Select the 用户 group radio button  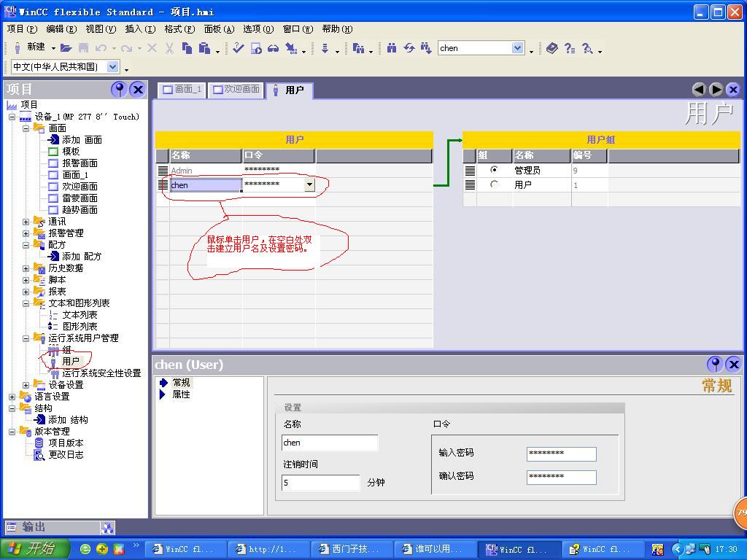coord(494,184)
